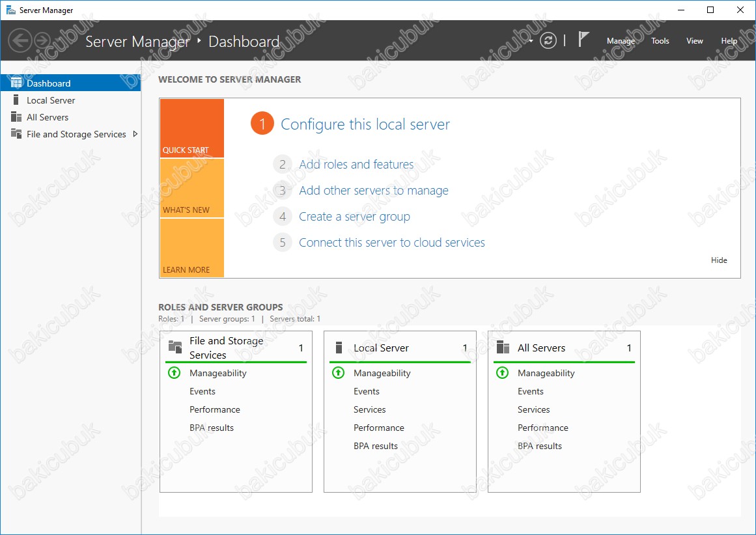Open the Tools menu

coord(660,41)
